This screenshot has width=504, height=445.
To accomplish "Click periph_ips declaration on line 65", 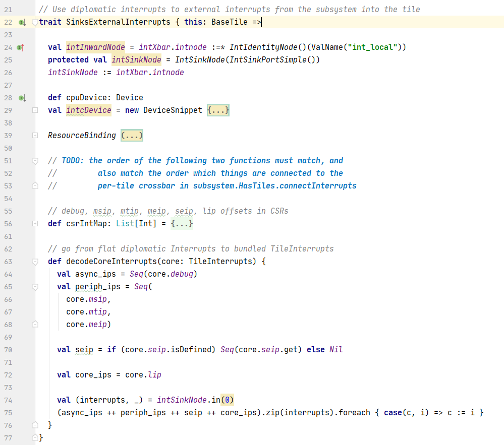I will pos(98,287).
